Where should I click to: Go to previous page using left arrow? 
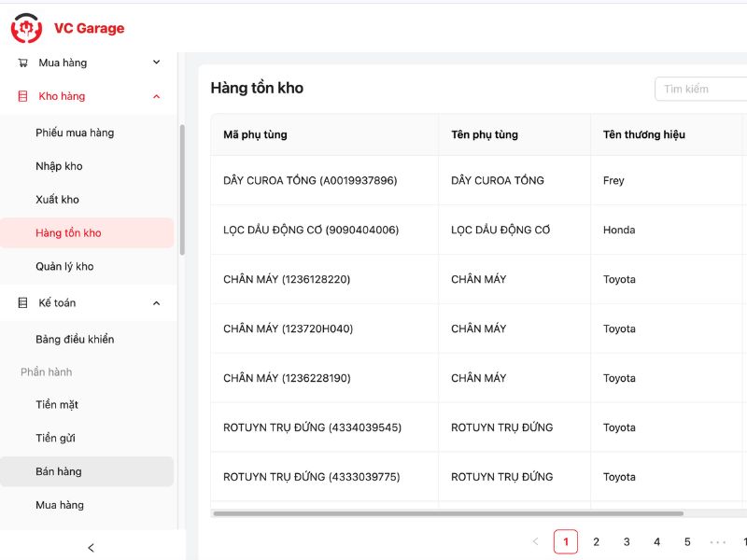click(x=535, y=541)
